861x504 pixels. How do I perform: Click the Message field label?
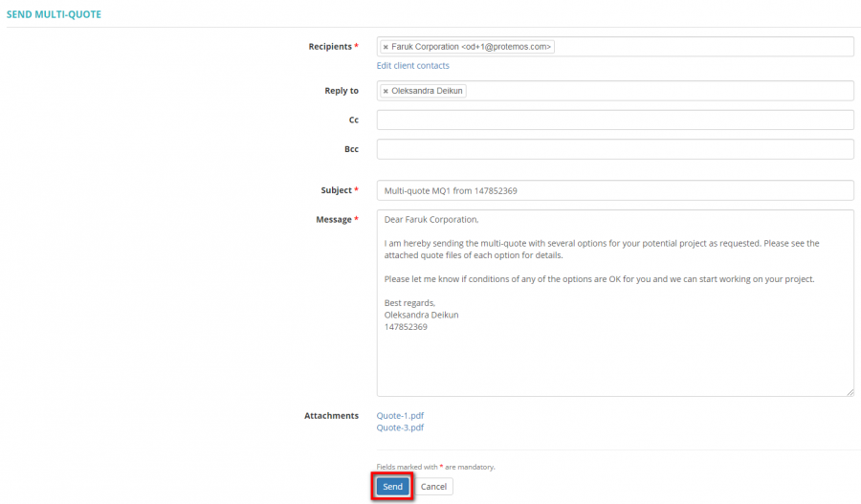click(334, 219)
